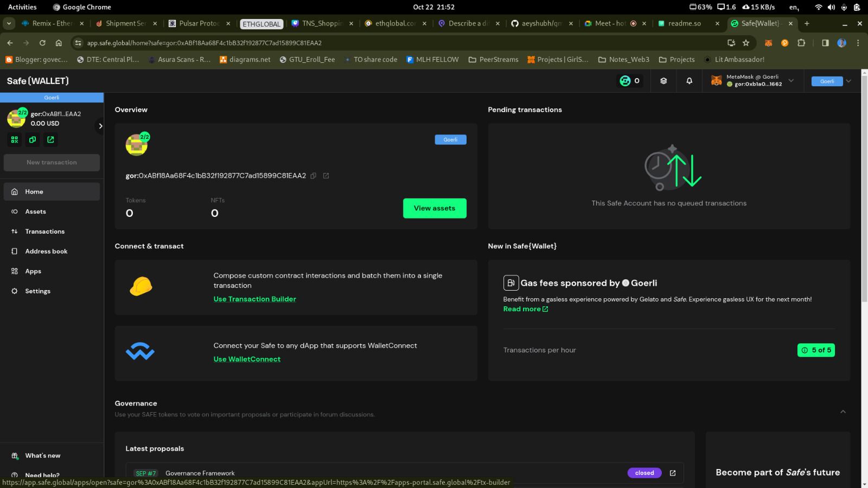Expand the Safe sidebar chevron arrow
Screen dimensions: 868x488
coord(100,126)
